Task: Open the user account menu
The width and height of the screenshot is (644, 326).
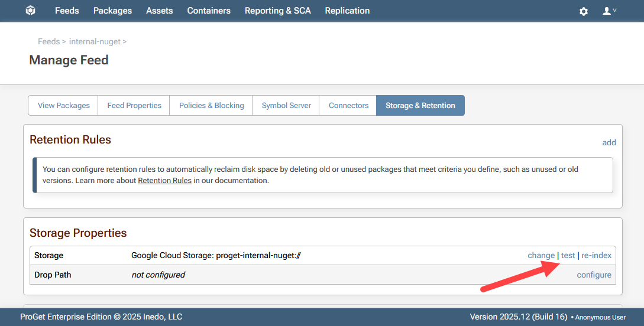Action: 609,11
